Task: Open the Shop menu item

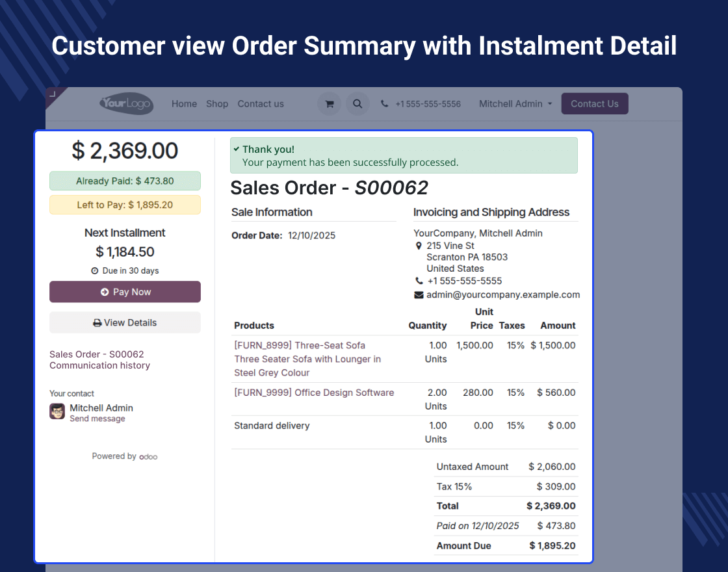Action: (x=217, y=103)
